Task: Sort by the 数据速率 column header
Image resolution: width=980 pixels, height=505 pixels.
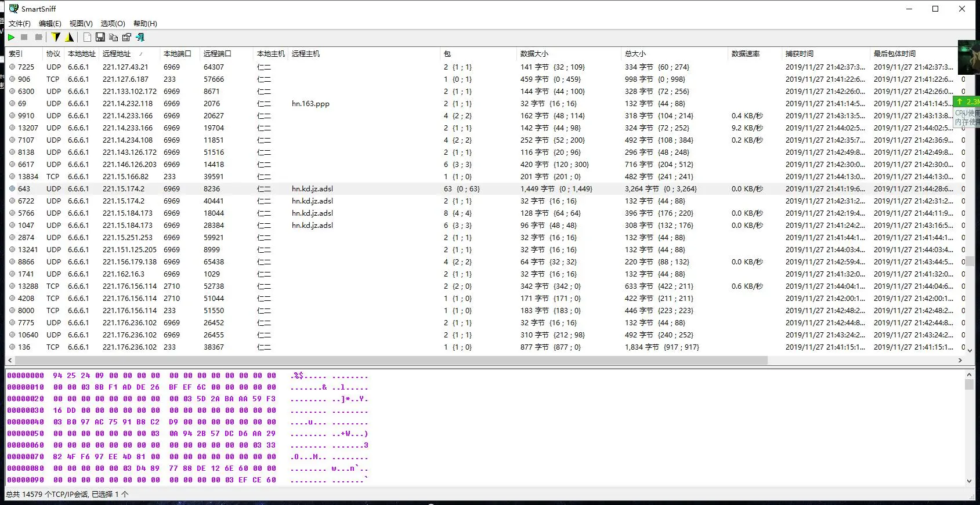Action: [754, 53]
